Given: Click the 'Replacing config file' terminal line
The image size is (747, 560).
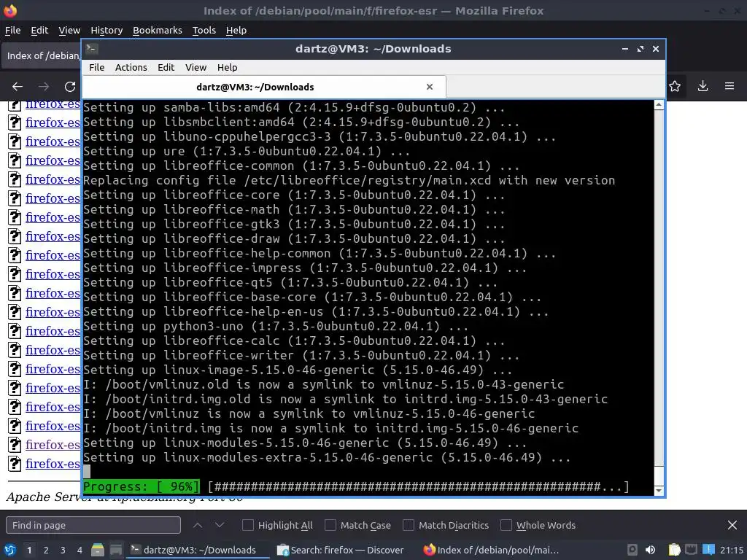Looking at the screenshot, I should [x=349, y=181].
